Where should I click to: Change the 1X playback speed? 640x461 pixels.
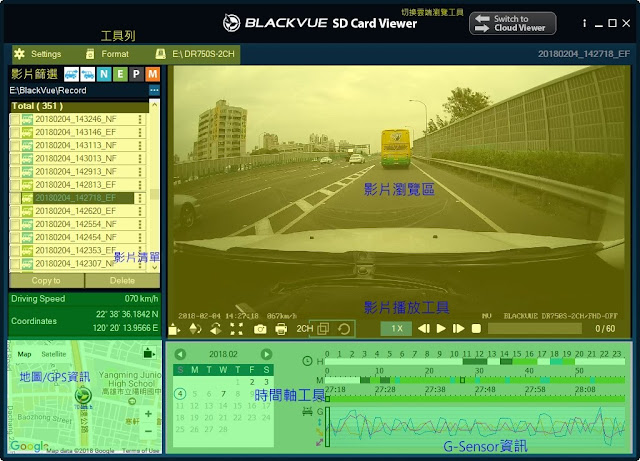pos(396,328)
